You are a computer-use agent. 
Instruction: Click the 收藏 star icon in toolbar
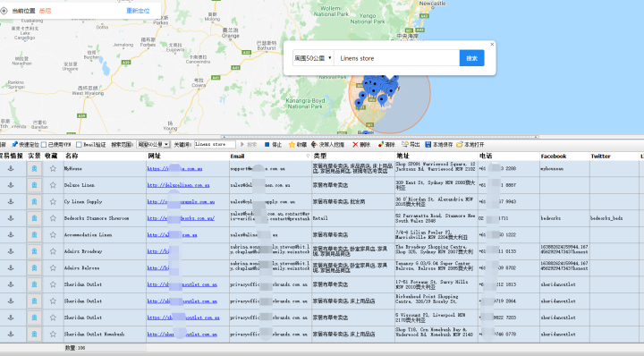click(x=292, y=145)
